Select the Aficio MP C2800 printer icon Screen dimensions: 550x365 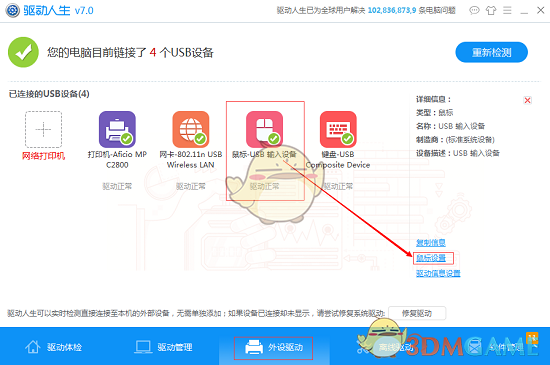[117, 129]
